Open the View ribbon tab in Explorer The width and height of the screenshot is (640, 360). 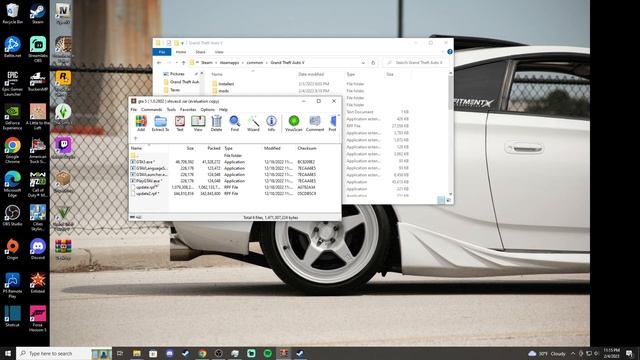(219, 52)
